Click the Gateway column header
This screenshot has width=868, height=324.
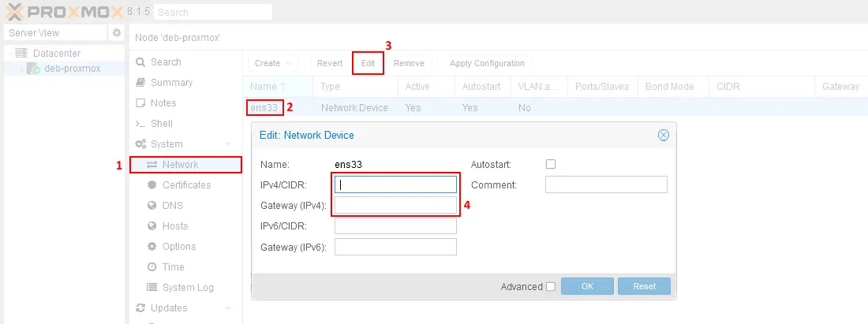tap(841, 86)
